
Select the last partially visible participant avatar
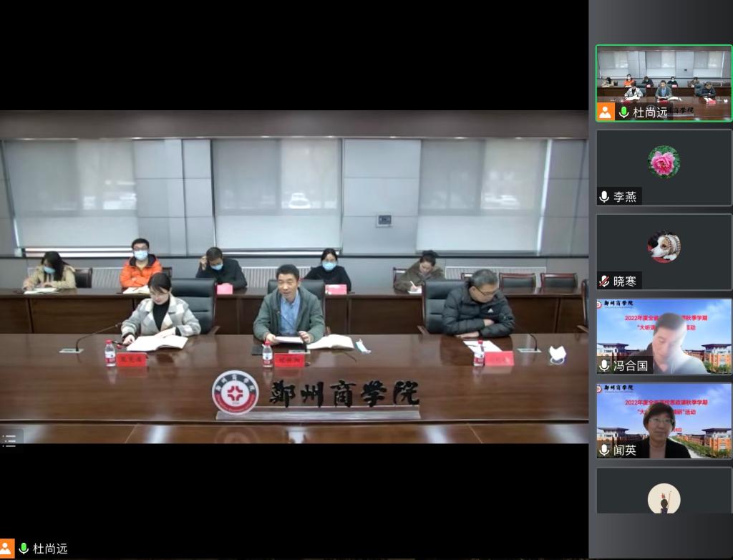coord(664,498)
